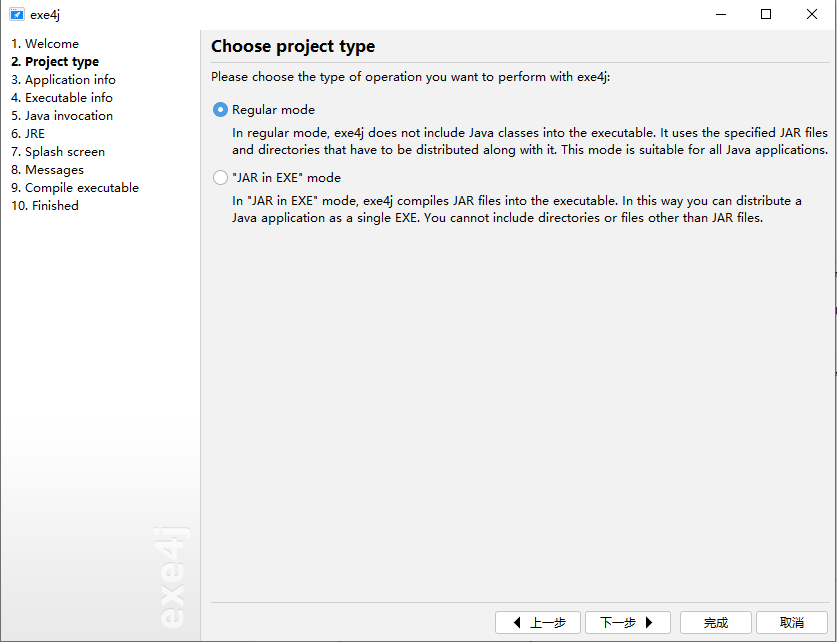Click the Regular mode description paragraph
The image size is (837, 642).
pyautogui.click(x=530, y=141)
